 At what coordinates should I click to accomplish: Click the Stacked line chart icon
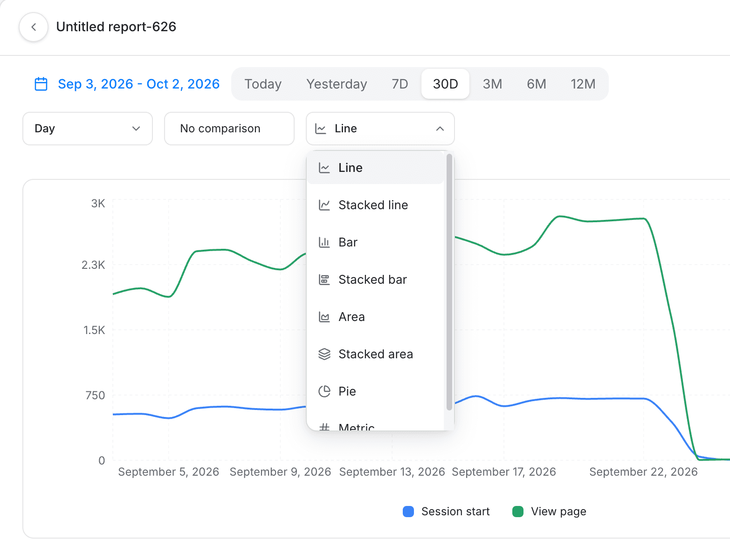pos(324,205)
